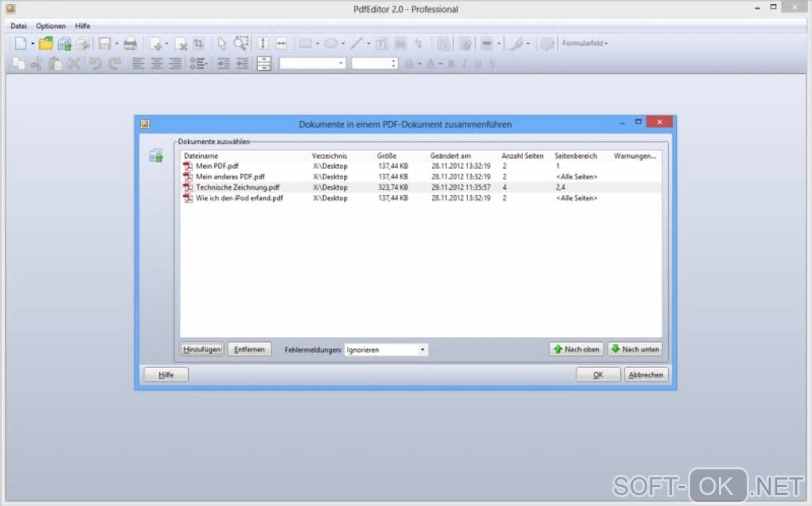The width and height of the screenshot is (812, 506).
Task: Click the undo arrow icon
Action: tap(96, 64)
